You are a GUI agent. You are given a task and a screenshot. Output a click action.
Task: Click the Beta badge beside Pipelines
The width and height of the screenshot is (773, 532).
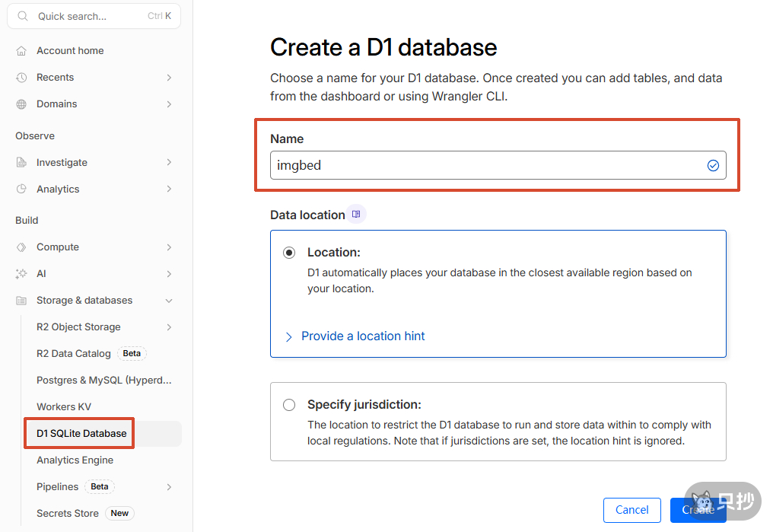pyautogui.click(x=100, y=486)
